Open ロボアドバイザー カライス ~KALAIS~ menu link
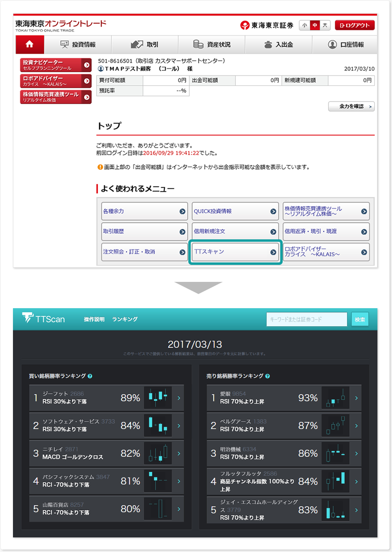 326,252
